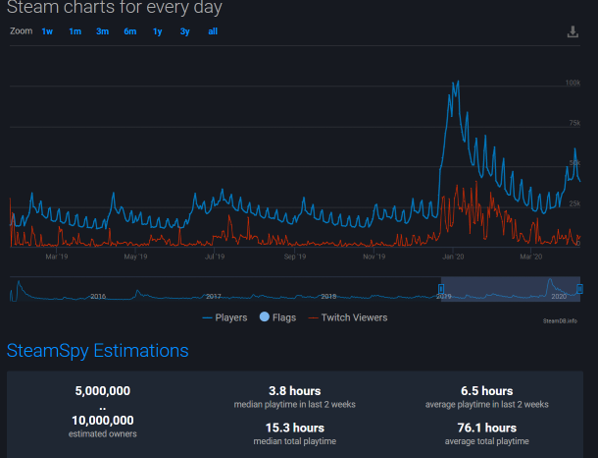Download the chart via export icon
This screenshot has width=598, height=458.
(572, 32)
